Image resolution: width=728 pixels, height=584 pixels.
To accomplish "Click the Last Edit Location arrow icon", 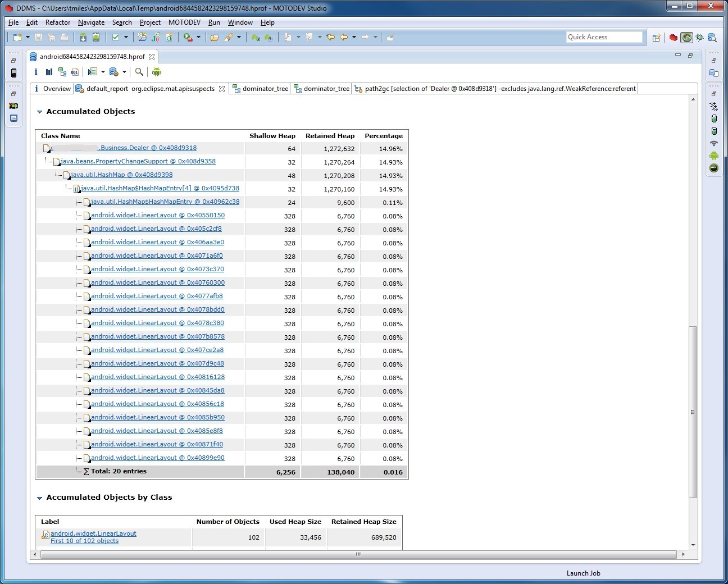I will [330, 37].
